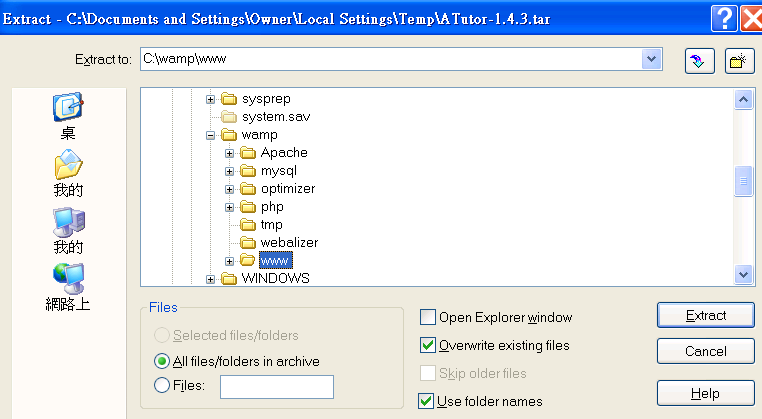Select the 'optimizer' folder name in tree
This screenshot has height=419, width=762.
pos(288,189)
